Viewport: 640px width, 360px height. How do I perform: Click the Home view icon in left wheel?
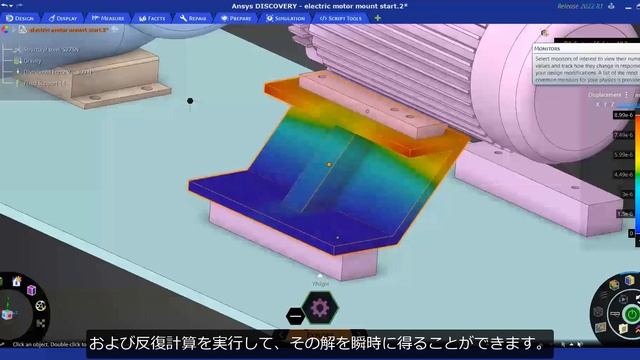[x=17, y=281]
